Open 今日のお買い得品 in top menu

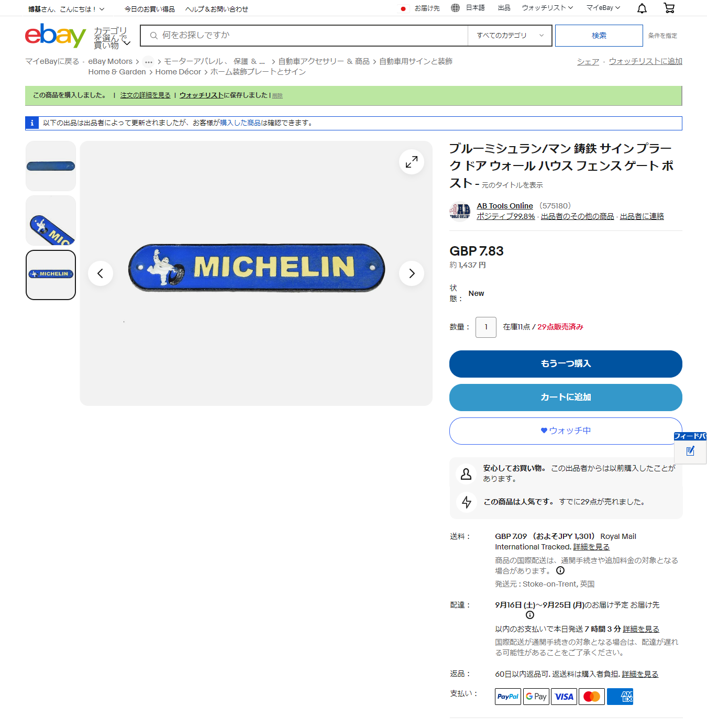click(x=150, y=9)
